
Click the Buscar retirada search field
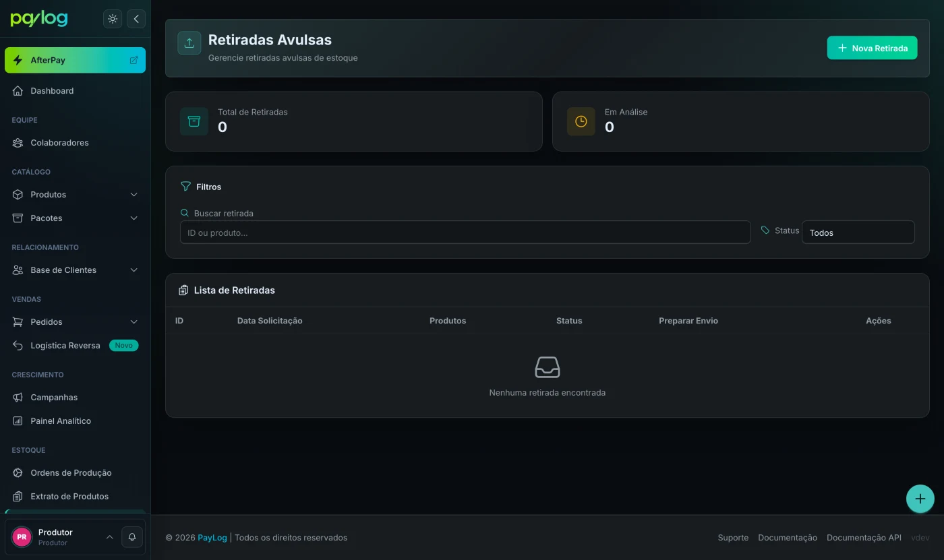click(465, 232)
